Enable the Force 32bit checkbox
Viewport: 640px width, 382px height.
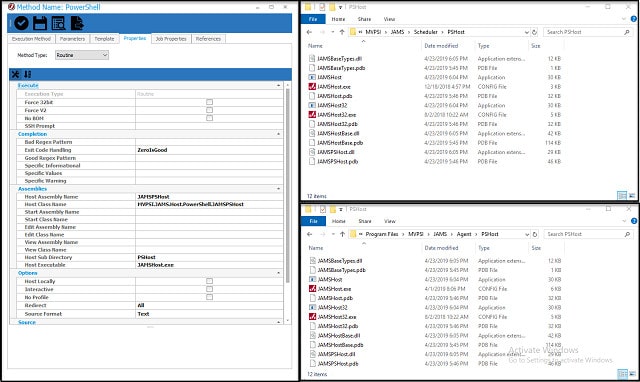coord(209,102)
